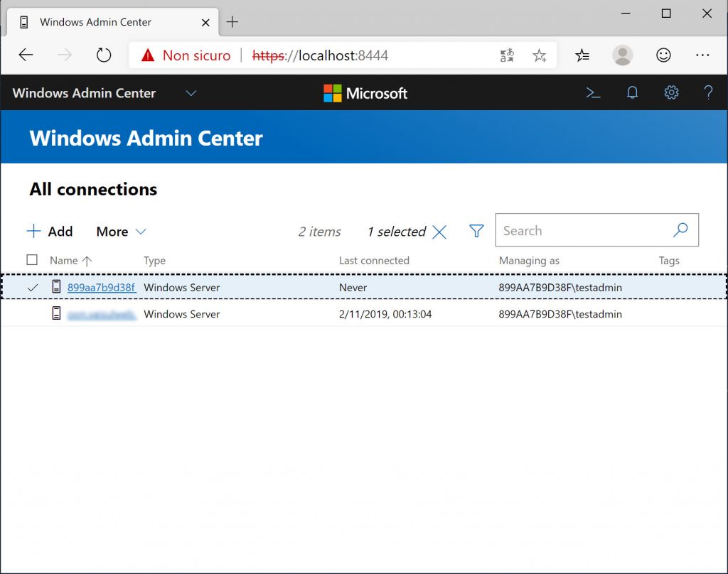Go back with browser arrow
Image resolution: width=728 pixels, height=574 pixels.
pyautogui.click(x=26, y=55)
